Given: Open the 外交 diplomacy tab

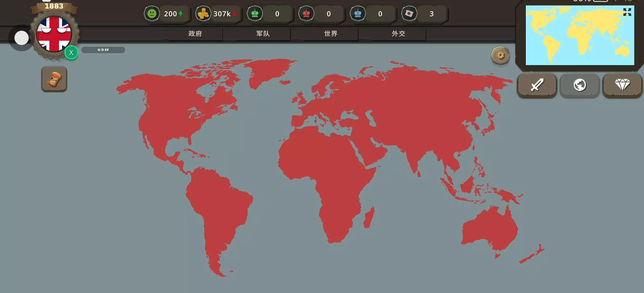Looking at the screenshot, I should pyautogui.click(x=398, y=34).
